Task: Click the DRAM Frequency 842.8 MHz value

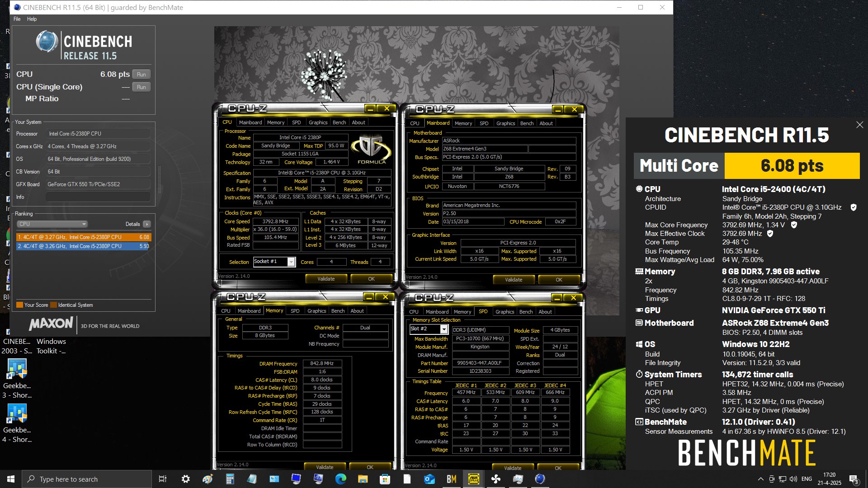Action: coord(322,363)
